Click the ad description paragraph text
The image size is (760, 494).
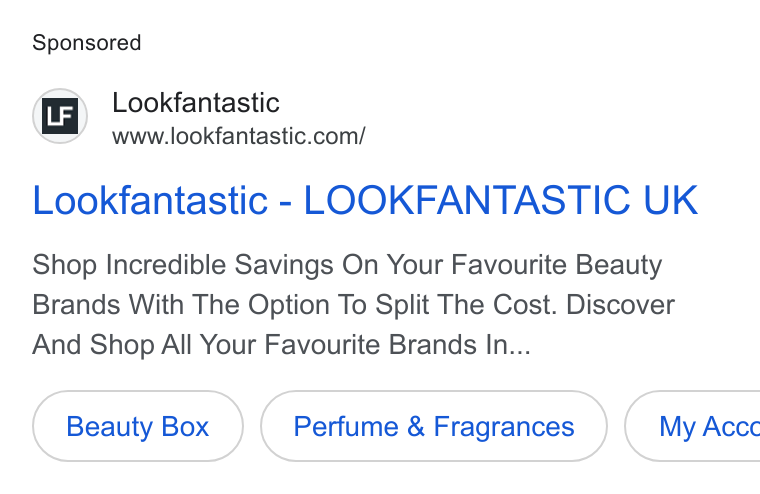tap(353, 305)
